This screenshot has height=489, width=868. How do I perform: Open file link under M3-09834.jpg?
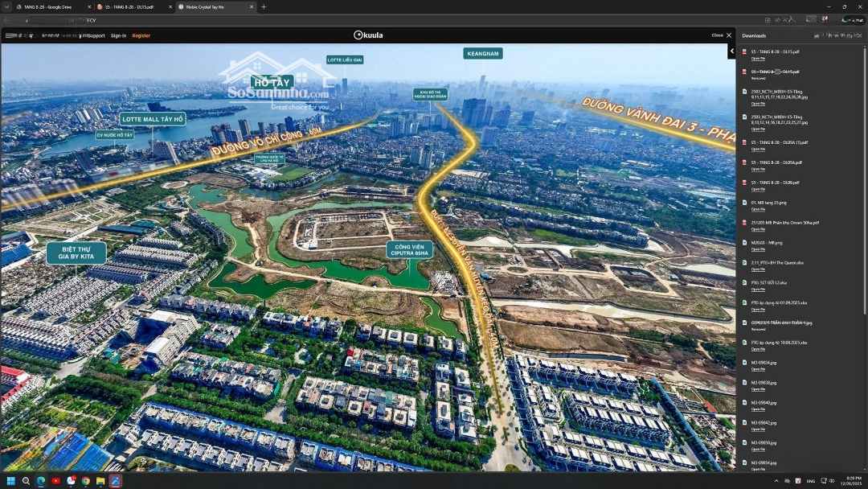[758, 369]
